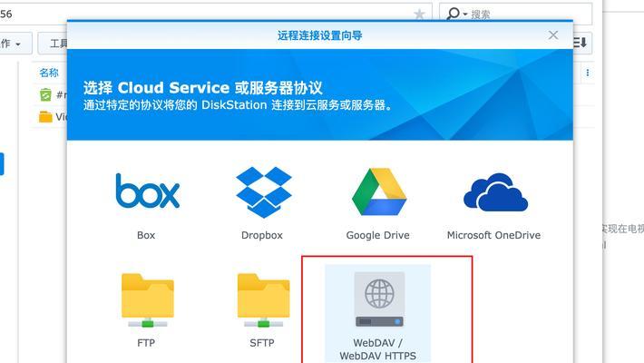The height and width of the screenshot is (363, 644).
Task: Select the Microsoft OneDrive cloud icon
Action: click(x=495, y=192)
